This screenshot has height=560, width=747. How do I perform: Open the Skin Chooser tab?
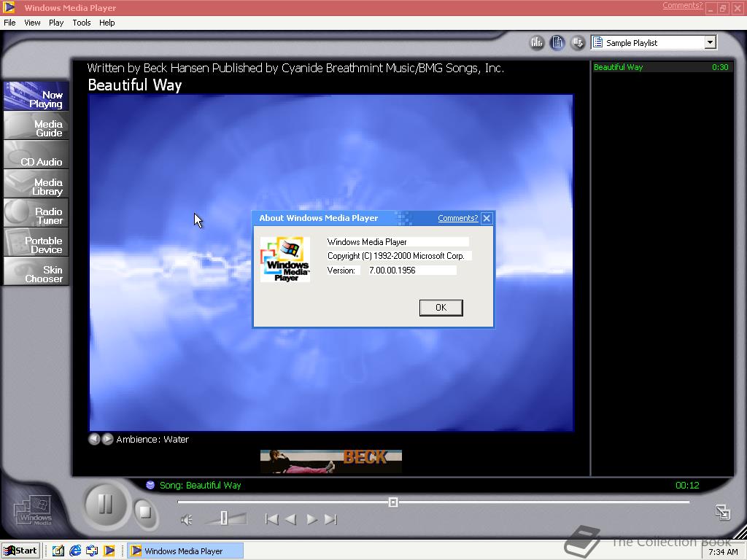pos(36,271)
